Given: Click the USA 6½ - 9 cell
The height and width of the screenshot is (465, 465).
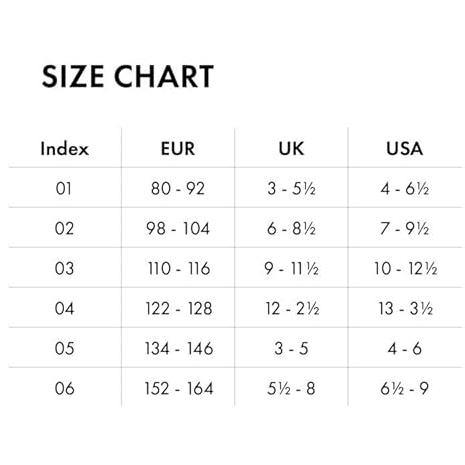Looking at the screenshot, I should 404,388.
